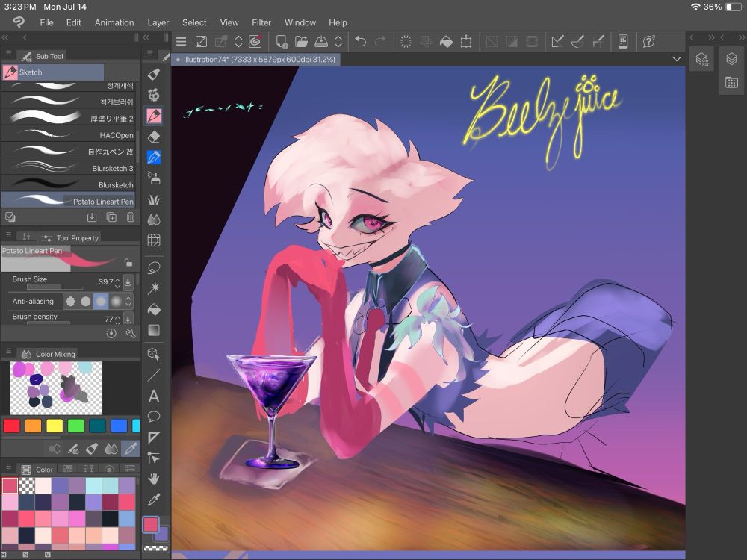
Task: Switch to the Tool Property tab
Action: (x=70, y=237)
